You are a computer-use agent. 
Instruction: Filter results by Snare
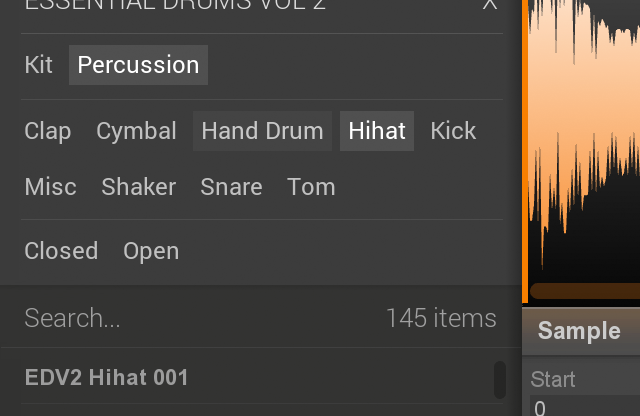point(231,187)
